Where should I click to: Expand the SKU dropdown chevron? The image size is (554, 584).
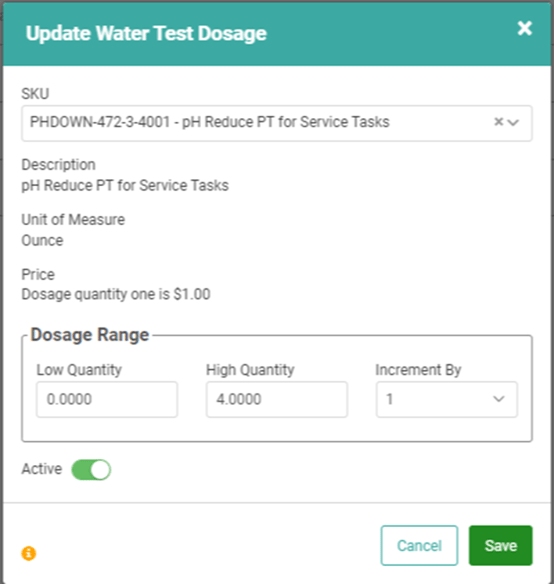513,122
